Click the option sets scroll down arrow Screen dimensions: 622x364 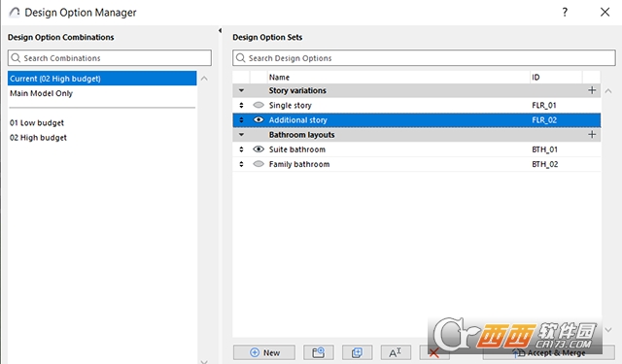pyautogui.click(x=608, y=329)
